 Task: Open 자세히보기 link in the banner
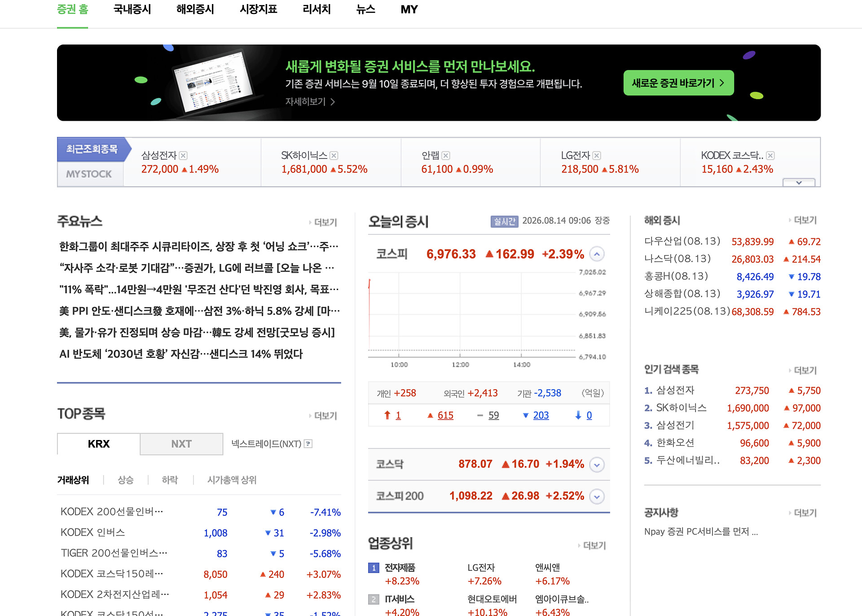pos(310,102)
